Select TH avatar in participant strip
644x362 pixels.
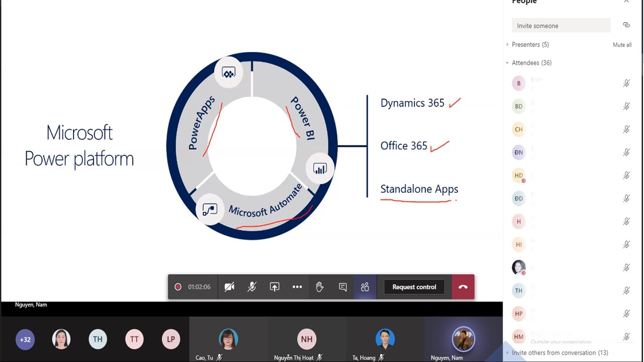pos(98,339)
